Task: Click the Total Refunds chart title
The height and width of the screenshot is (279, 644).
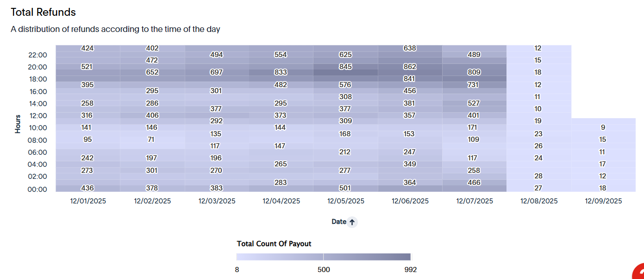Action: (44, 12)
